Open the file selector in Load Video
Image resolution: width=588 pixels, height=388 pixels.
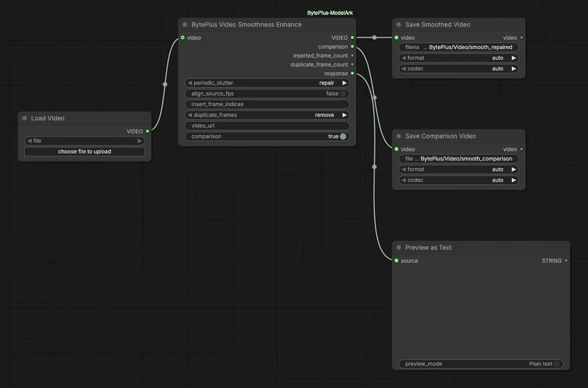(x=85, y=141)
